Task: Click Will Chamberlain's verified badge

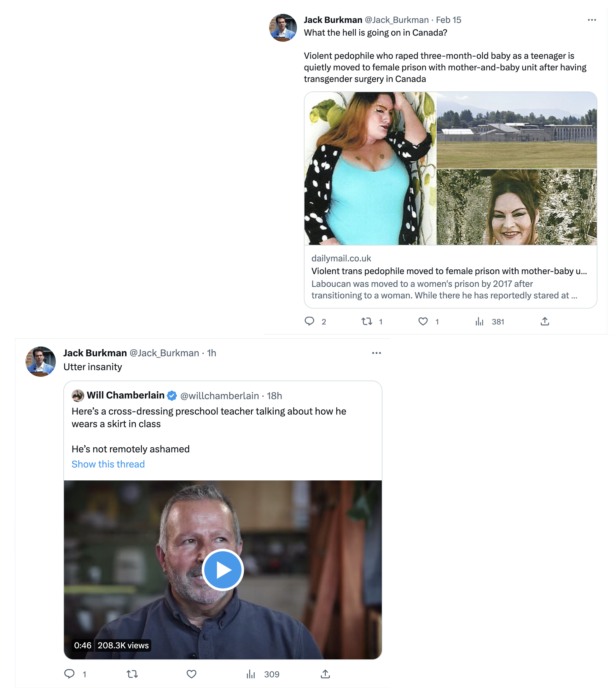Action: [x=171, y=395]
